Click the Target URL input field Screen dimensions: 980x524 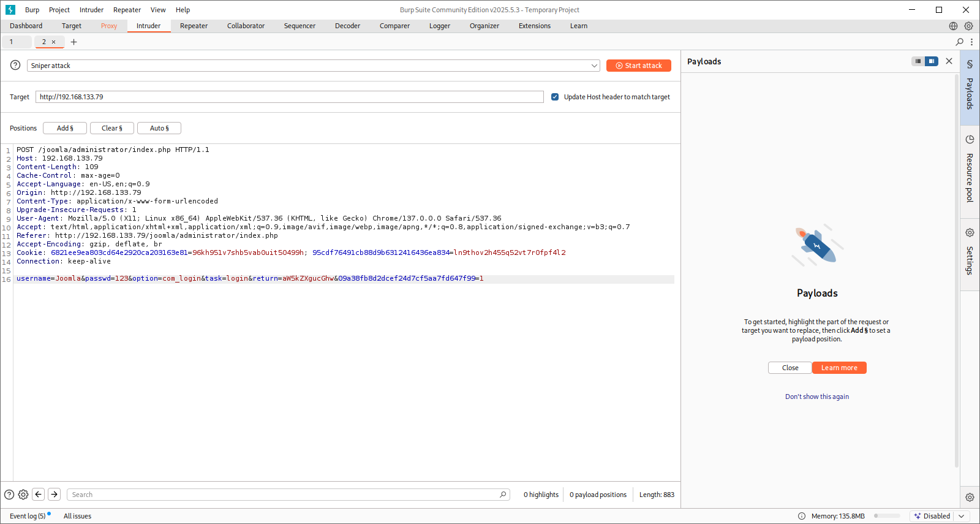tap(290, 97)
